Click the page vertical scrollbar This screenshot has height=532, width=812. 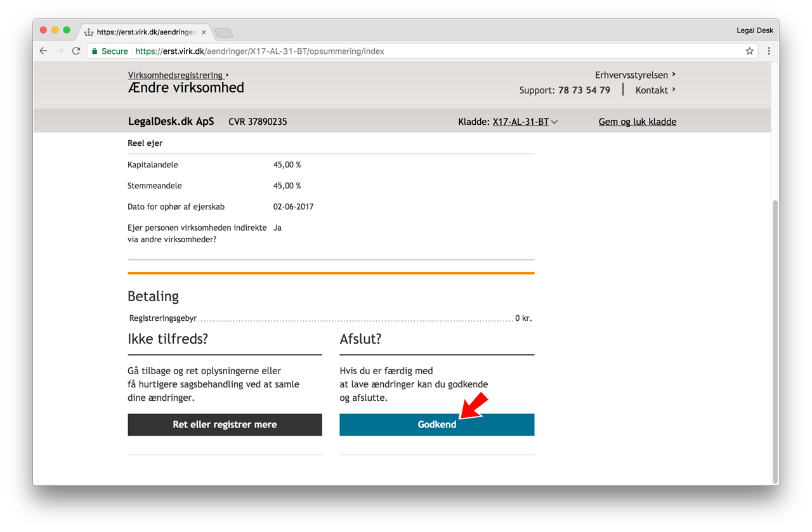point(775,342)
